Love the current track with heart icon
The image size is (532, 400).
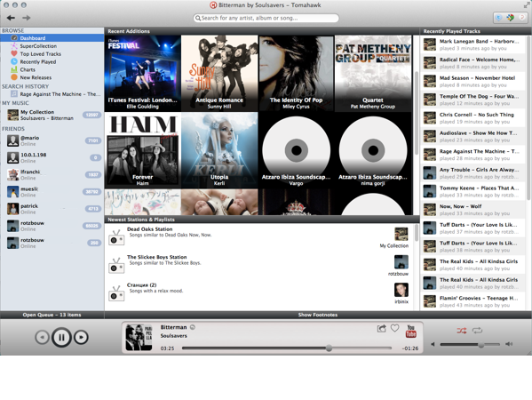(x=394, y=328)
